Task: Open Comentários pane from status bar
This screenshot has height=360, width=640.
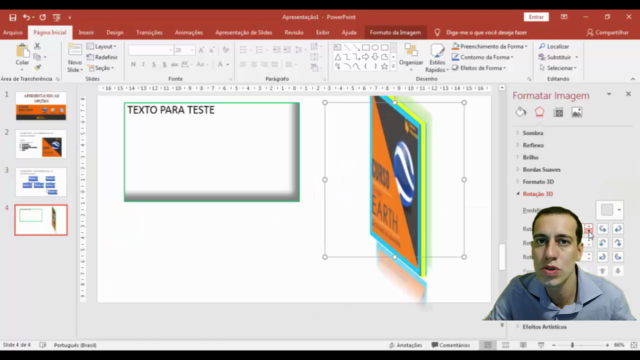Action: pyautogui.click(x=451, y=345)
